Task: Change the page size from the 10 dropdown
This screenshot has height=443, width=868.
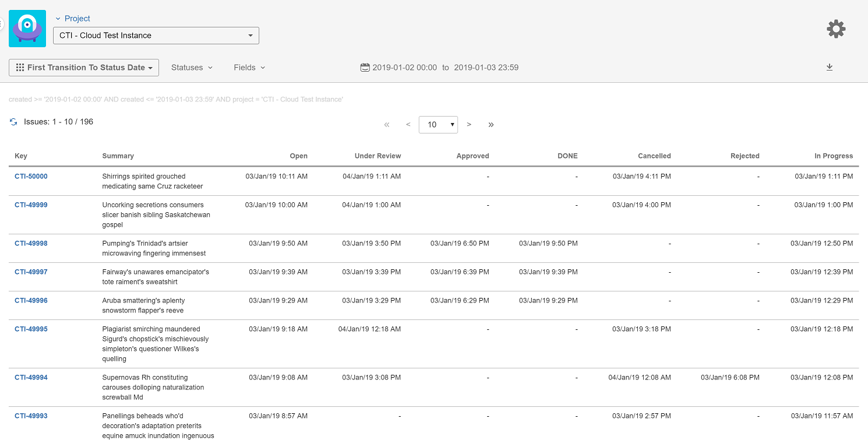Action: [x=438, y=124]
